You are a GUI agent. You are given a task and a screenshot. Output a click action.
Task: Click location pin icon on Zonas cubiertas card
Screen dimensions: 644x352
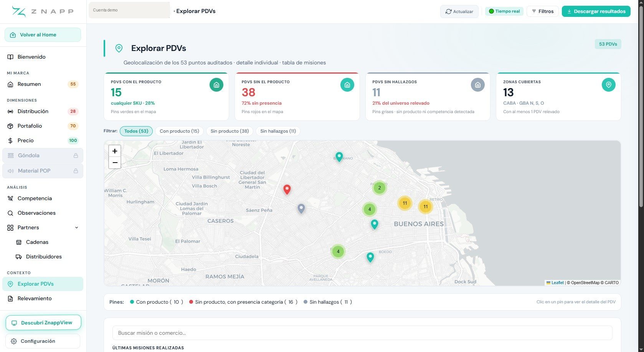609,85
